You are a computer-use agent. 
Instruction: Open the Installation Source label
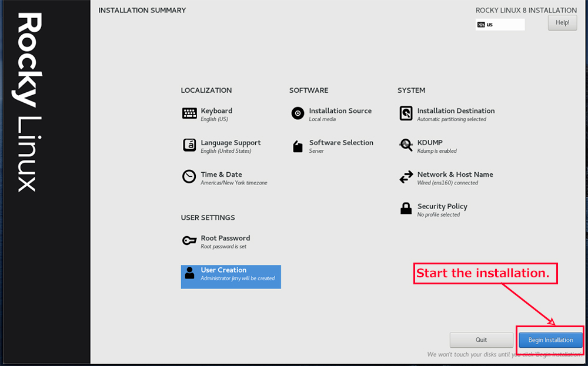click(340, 111)
